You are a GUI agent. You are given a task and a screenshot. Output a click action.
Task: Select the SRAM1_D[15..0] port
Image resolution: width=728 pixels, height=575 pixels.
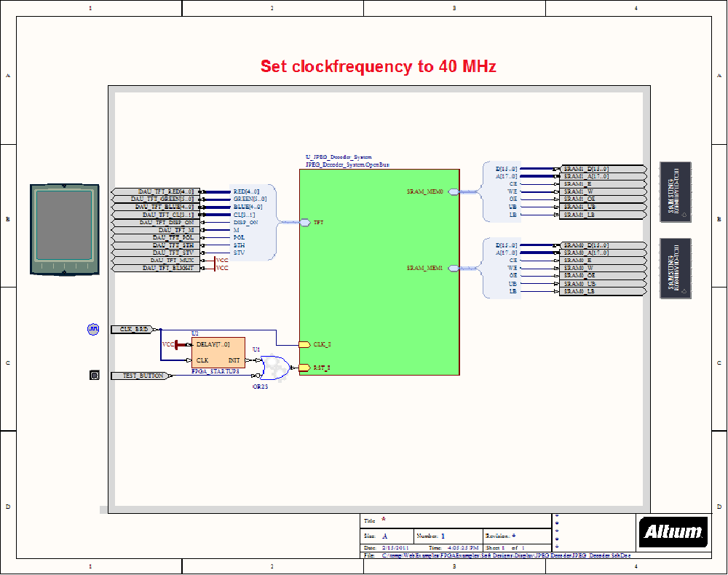tap(603, 169)
